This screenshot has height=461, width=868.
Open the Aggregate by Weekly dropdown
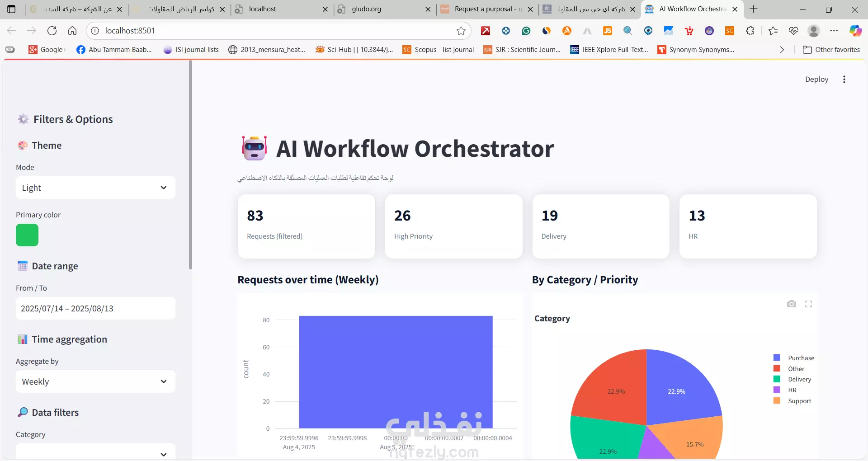(x=95, y=381)
